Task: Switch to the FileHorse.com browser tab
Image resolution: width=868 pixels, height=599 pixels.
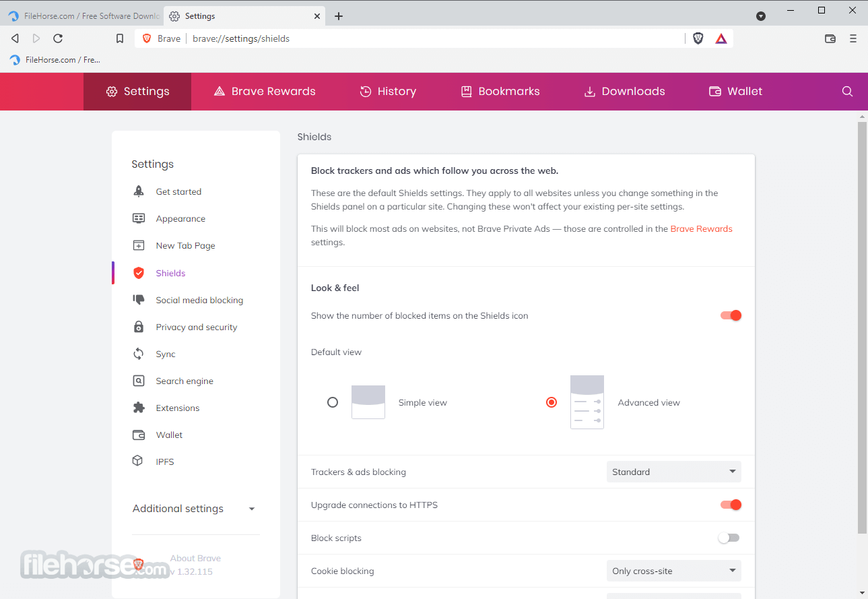Action: pos(84,16)
